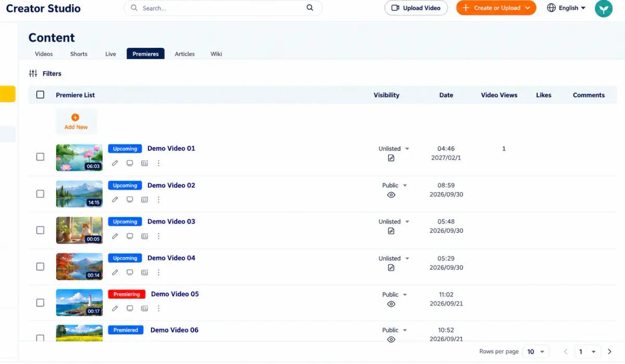
Task: Select the checkbox for Demo Video 03
Action: coord(40,230)
